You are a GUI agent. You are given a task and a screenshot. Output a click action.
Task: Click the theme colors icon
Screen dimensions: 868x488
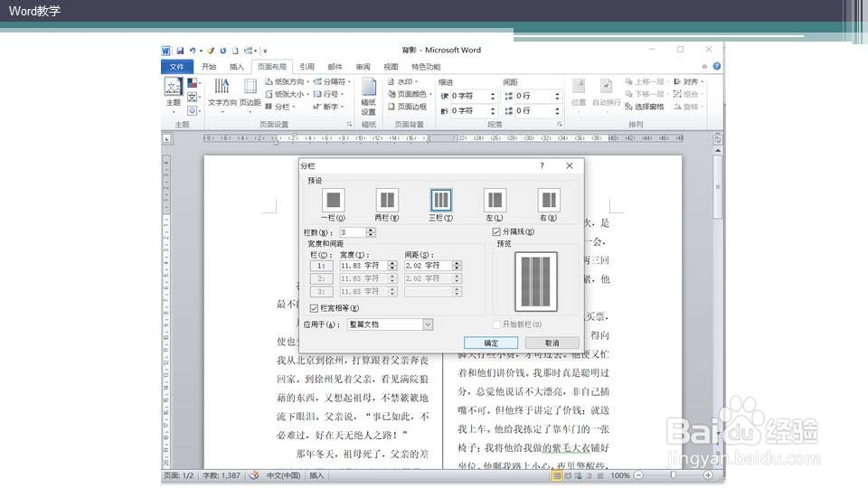coord(192,83)
